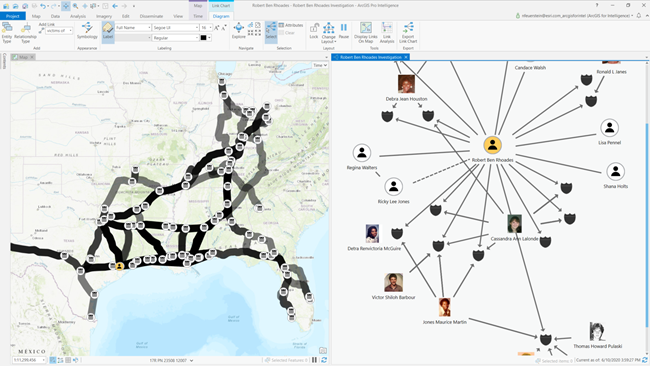Click Export Link Chart
Image resolution: width=650 pixels, height=366 pixels.
pos(408,33)
